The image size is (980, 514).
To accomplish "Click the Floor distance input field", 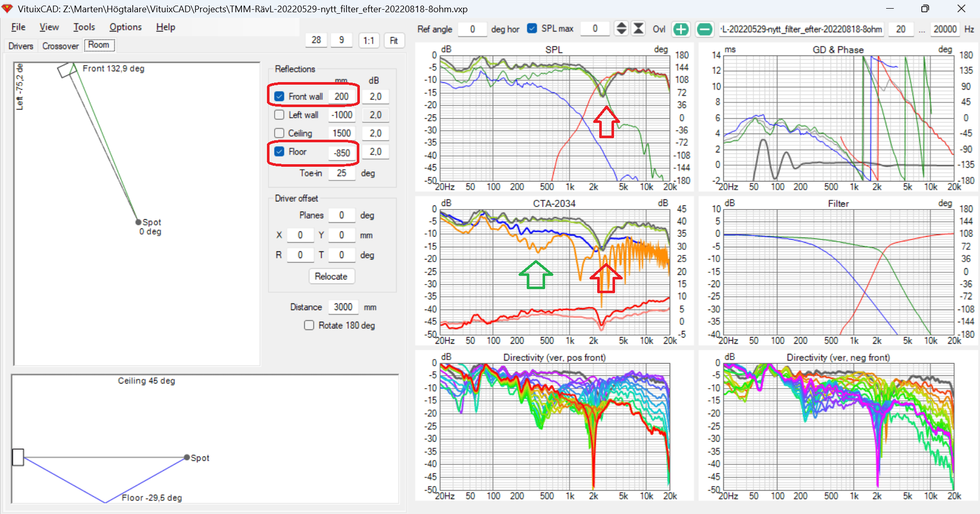I will pyautogui.click(x=341, y=152).
